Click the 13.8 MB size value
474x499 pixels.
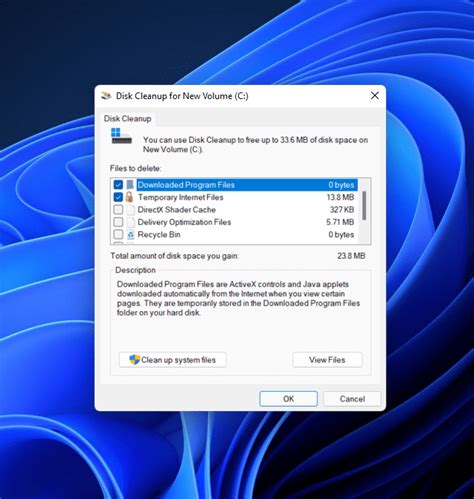340,197
